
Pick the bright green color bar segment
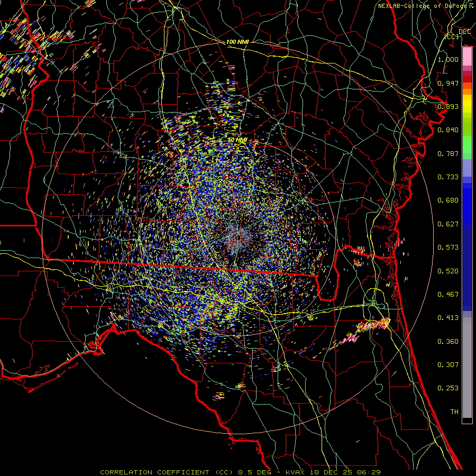point(467,144)
